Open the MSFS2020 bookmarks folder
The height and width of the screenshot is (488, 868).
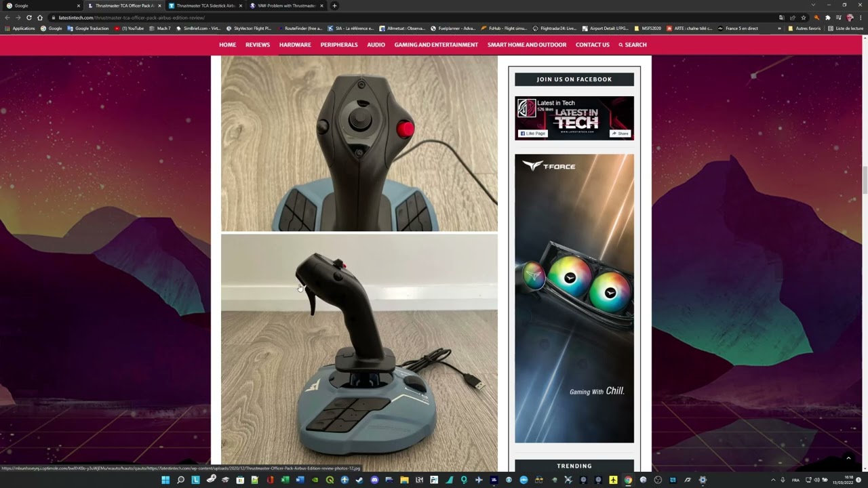[648, 28]
